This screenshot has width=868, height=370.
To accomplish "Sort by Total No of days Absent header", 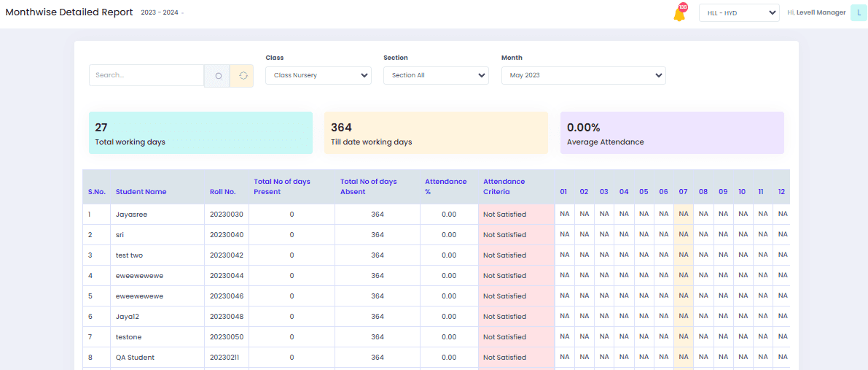I will pyautogui.click(x=368, y=186).
